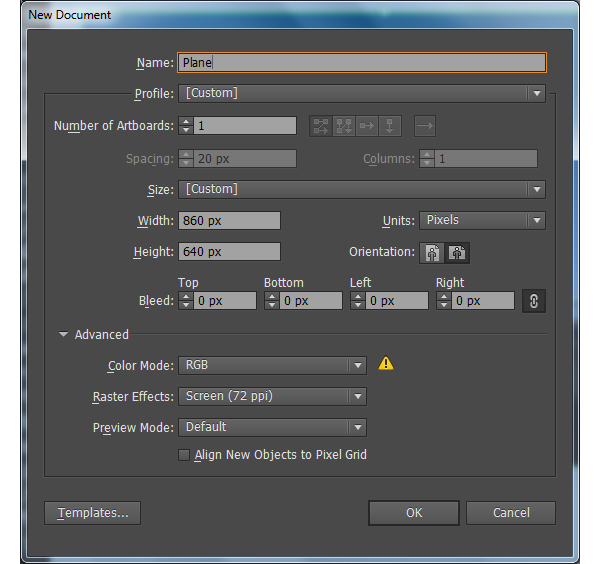The image size is (600, 564).
Task: Collapse the Advanced section triangle
Action: tap(64, 334)
